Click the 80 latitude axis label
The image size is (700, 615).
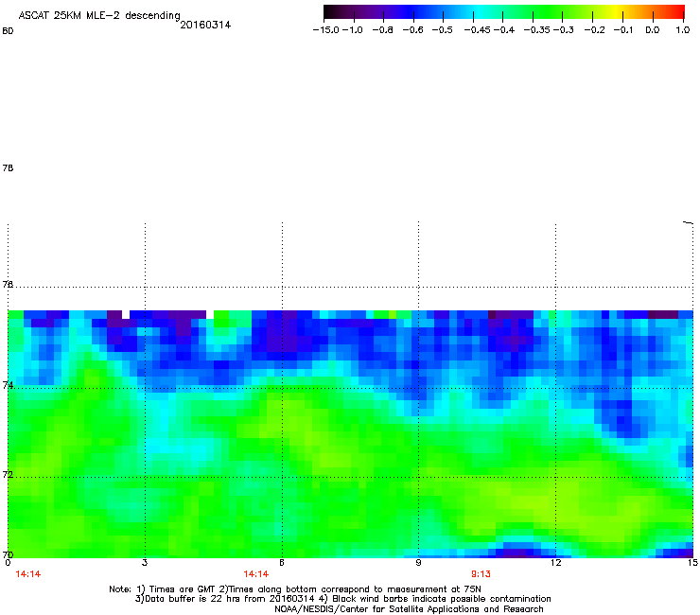pyautogui.click(x=8, y=31)
